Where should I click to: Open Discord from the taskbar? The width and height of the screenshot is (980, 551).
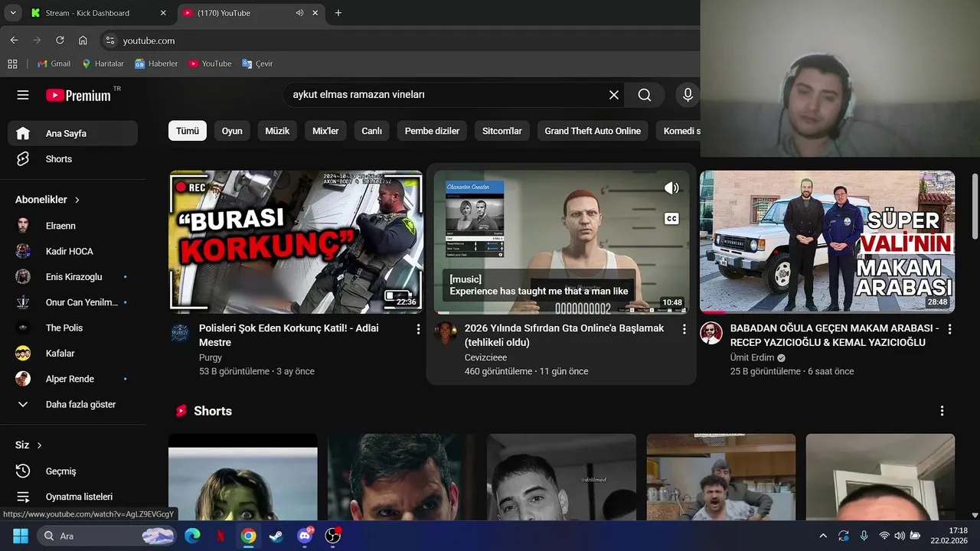[305, 536]
